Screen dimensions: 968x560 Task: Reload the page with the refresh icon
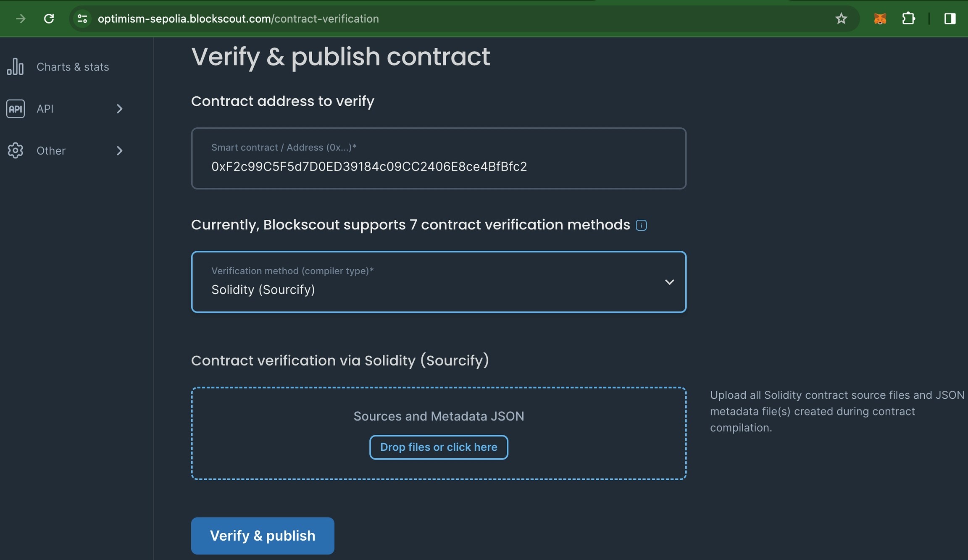pos(49,18)
